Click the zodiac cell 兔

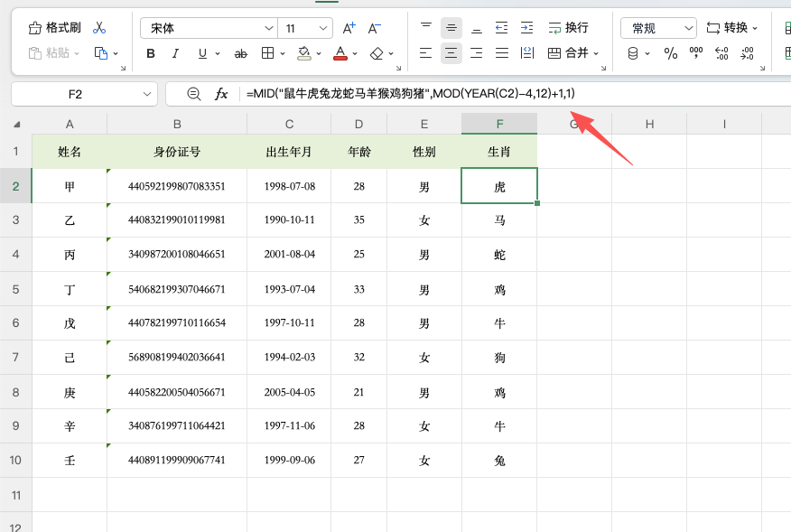coord(499,461)
